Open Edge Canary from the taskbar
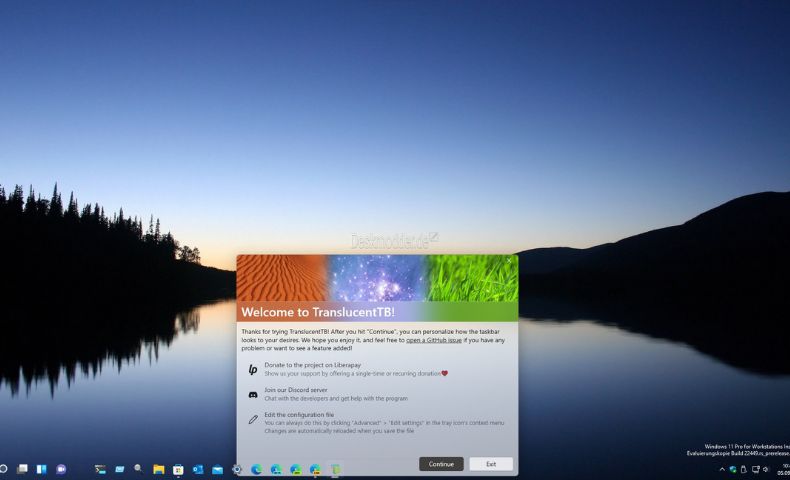 315,469
